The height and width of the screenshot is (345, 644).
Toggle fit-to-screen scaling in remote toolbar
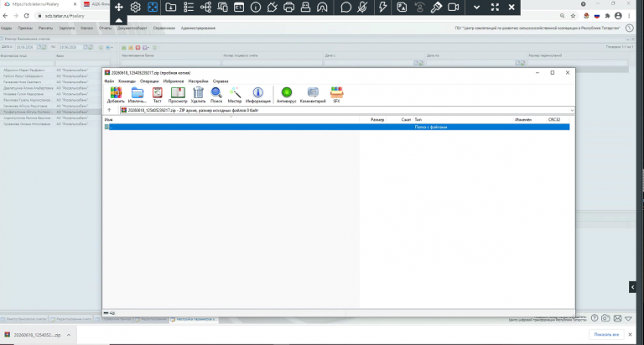pos(153,8)
